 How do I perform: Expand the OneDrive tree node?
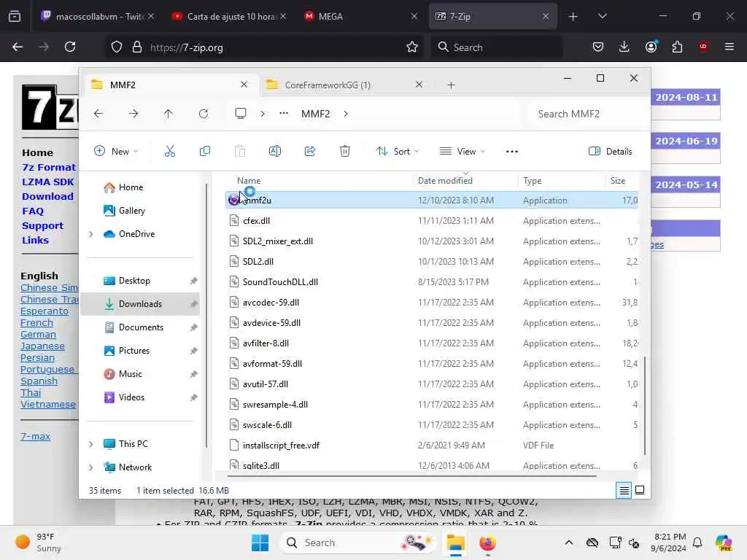click(x=91, y=234)
